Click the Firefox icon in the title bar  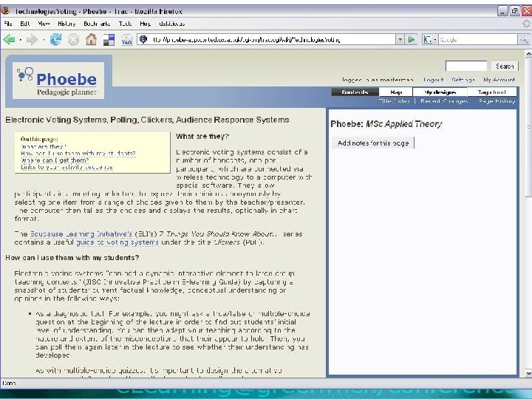point(5,10)
